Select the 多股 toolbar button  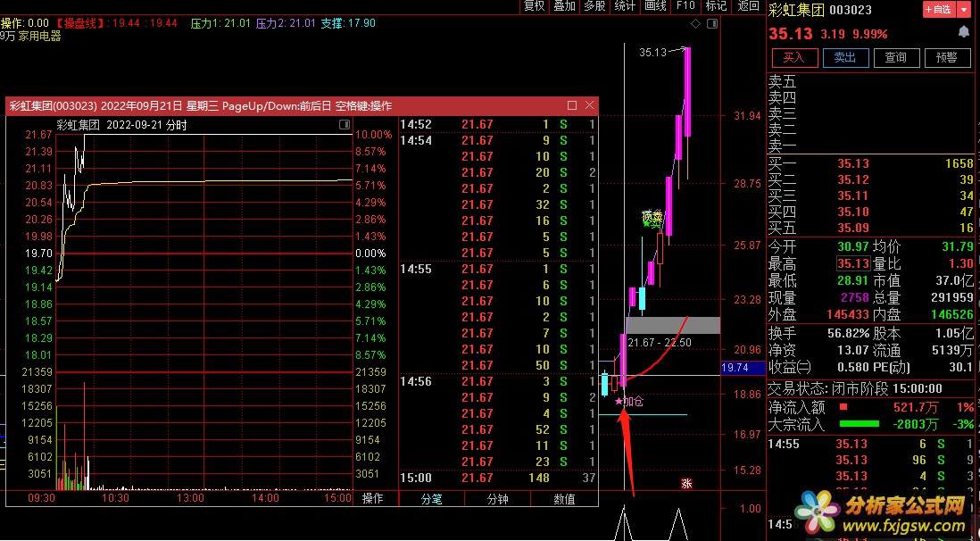(x=594, y=6)
